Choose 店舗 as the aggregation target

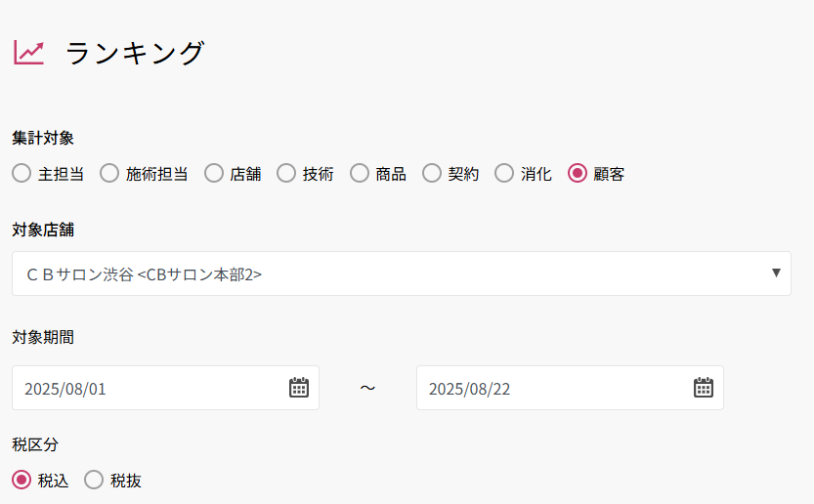pyautogui.click(x=214, y=174)
